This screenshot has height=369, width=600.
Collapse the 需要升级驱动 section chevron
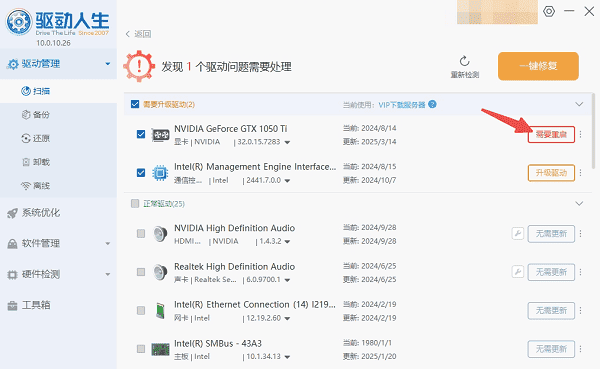[x=579, y=104]
